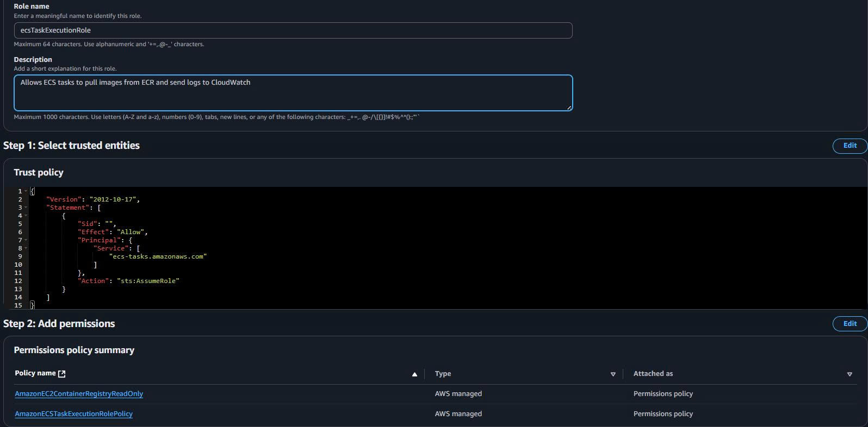
Task: Collapse the statement object at line 4
Action: pyautogui.click(x=26, y=216)
